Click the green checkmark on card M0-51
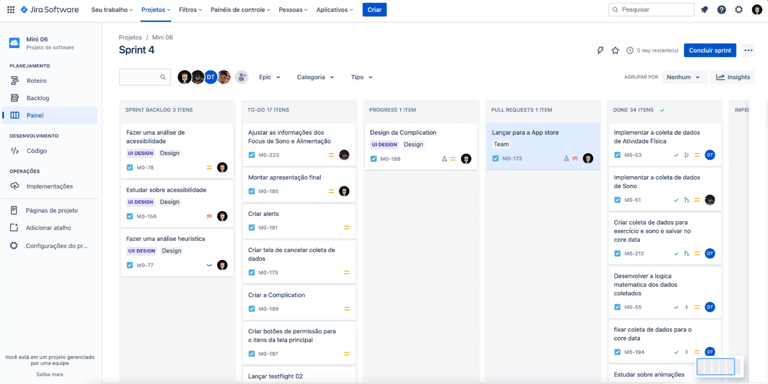768x384 pixels. (676, 200)
